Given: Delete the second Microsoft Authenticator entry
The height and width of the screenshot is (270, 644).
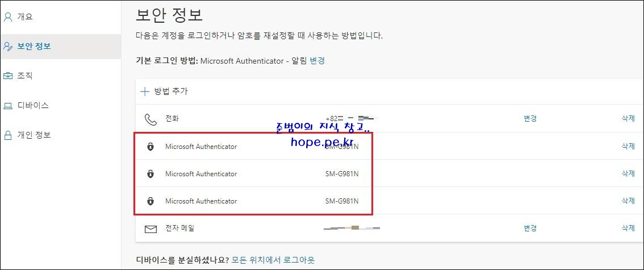Looking at the screenshot, I should click(629, 174).
